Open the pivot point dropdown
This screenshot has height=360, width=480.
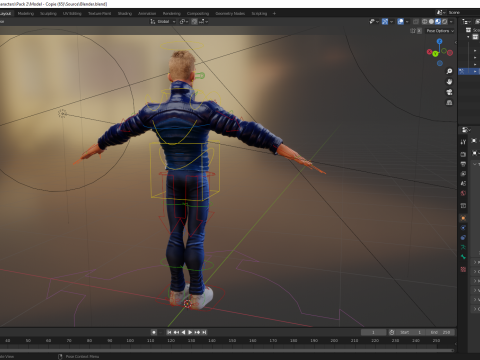184,21
